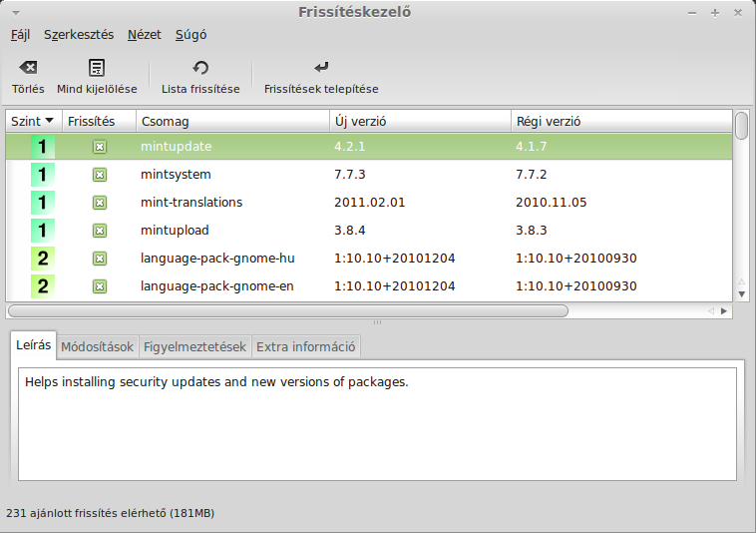The height and width of the screenshot is (533, 756).
Task: Uncheck the mintsystem update checkbox
Action: coord(100,175)
